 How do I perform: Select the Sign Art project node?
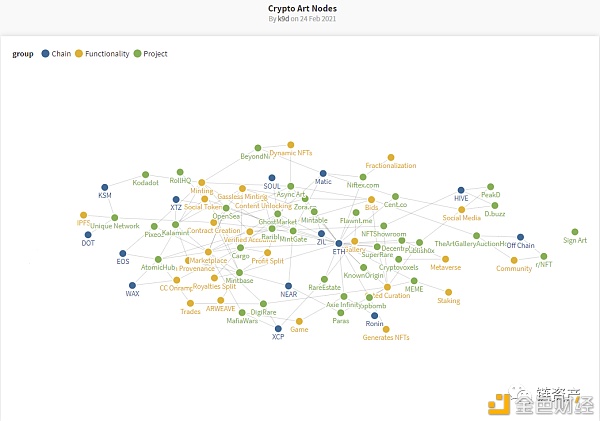click(x=575, y=231)
